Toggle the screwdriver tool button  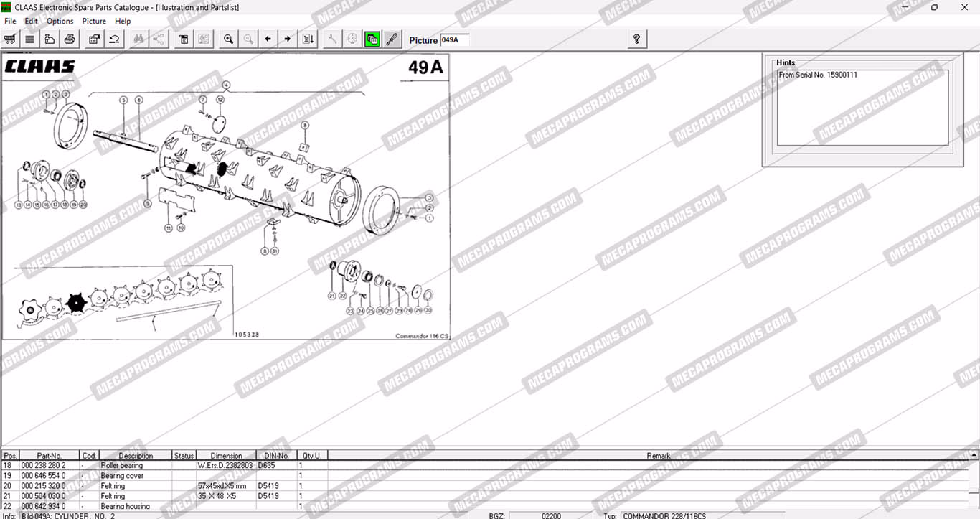[392, 39]
